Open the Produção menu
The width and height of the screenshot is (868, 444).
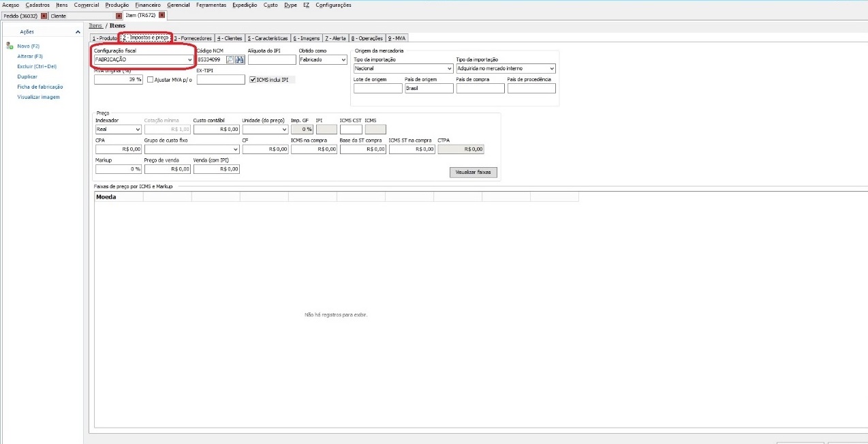pyautogui.click(x=117, y=5)
